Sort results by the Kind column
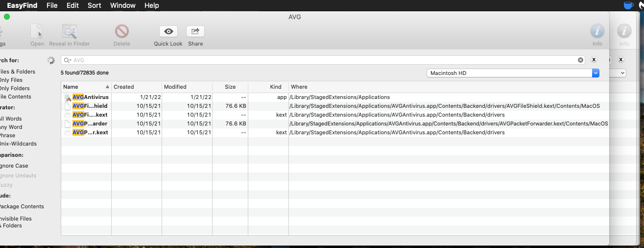Viewport: 644px width, 248px height. click(268, 87)
